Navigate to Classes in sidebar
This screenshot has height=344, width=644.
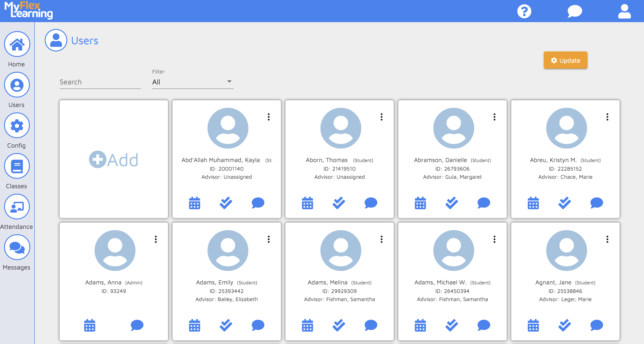pos(17,166)
